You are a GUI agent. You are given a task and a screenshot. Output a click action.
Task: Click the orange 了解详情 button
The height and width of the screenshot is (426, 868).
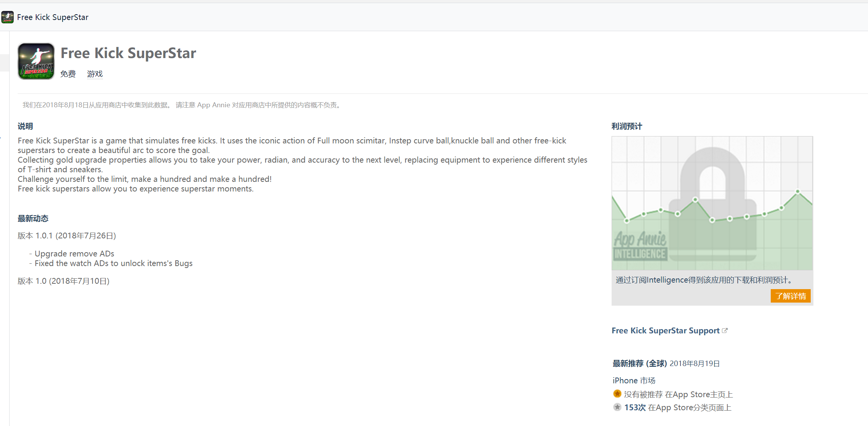pos(790,296)
